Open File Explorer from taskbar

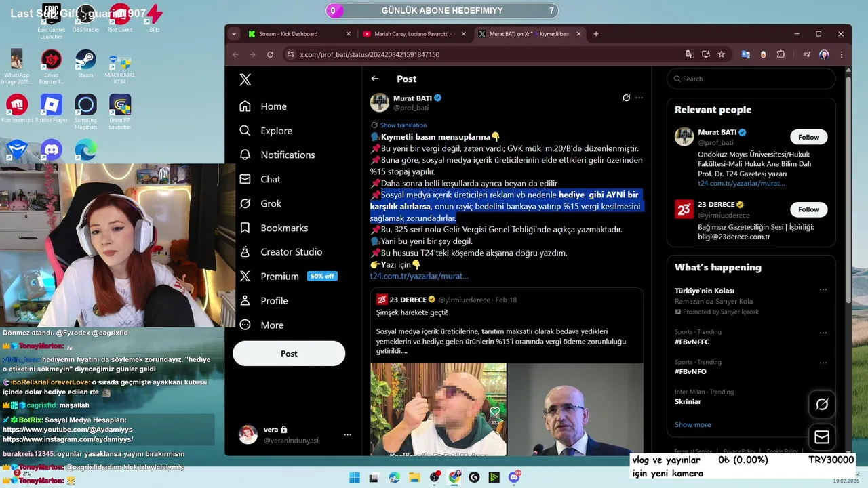click(x=414, y=478)
